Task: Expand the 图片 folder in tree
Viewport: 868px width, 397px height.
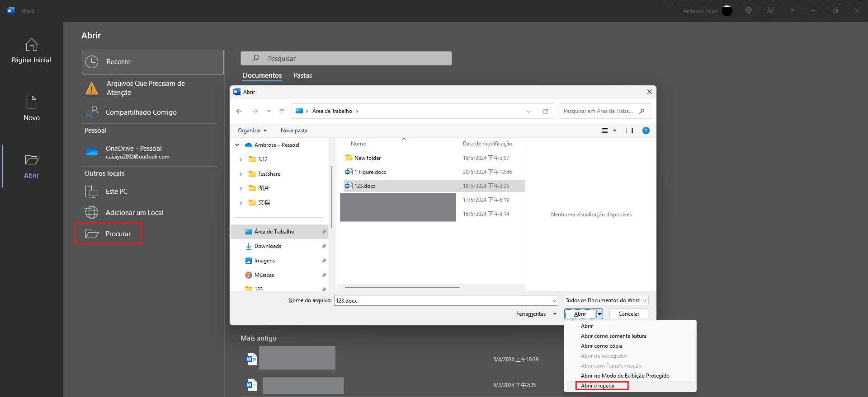Action: [x=241, y=188]
